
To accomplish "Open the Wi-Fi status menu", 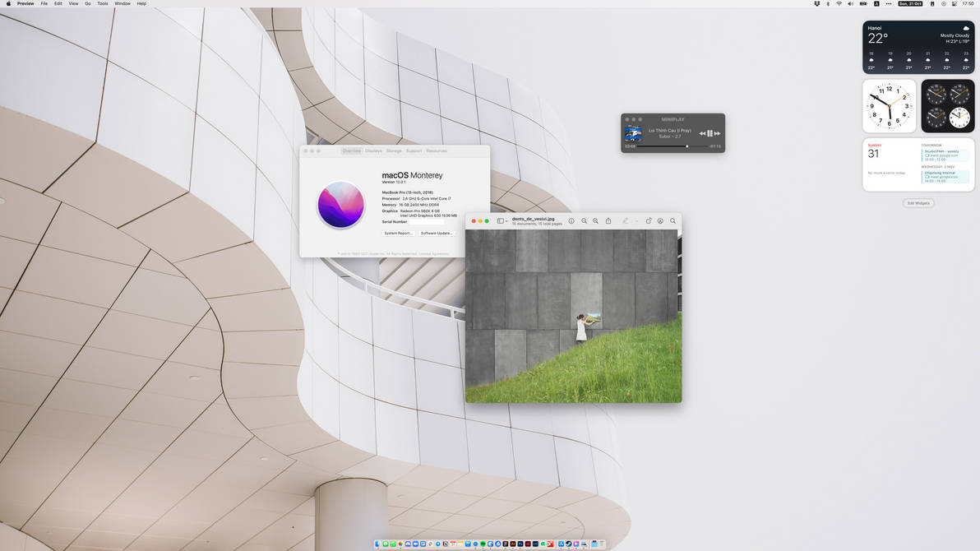I will [x=839, y=4].
